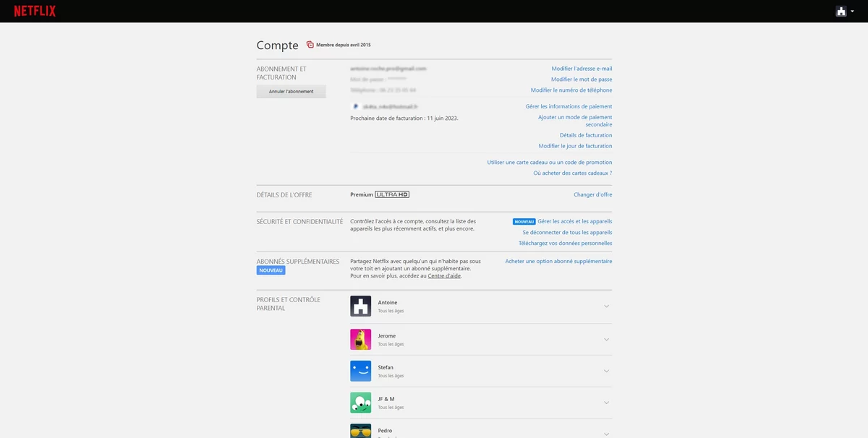Click Jerome's yellow profile avatar

point(360,340)
